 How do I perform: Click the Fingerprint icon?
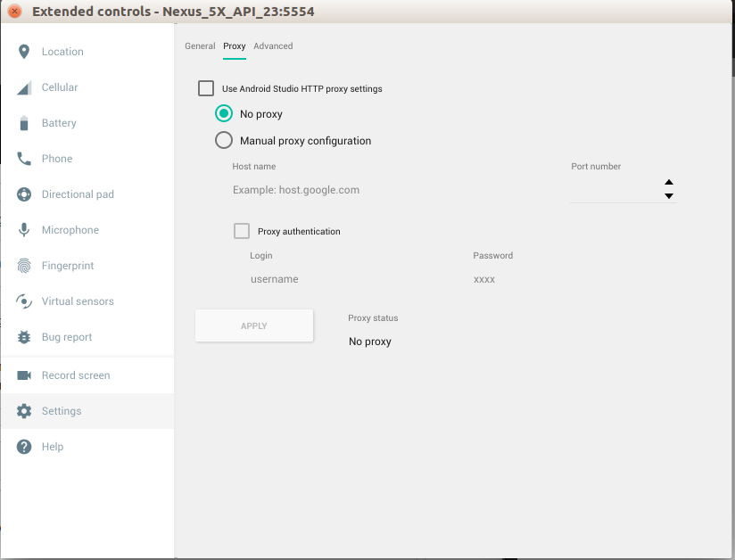pos(24,266)
